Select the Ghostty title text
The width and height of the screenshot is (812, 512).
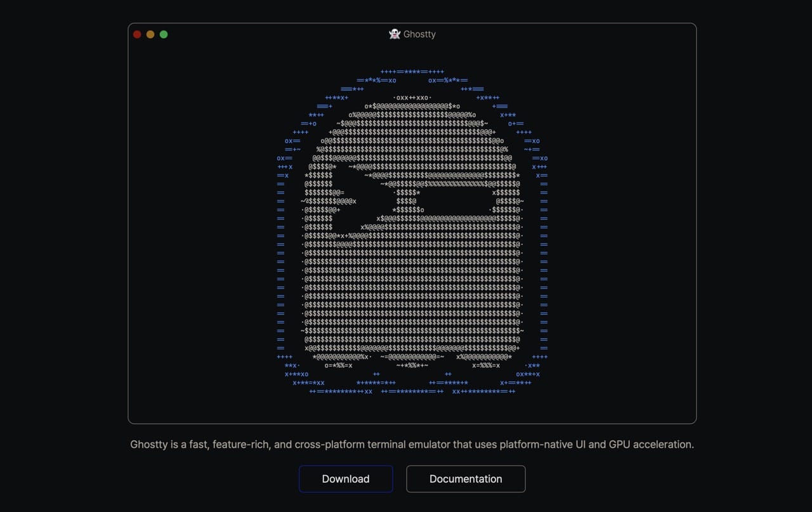tap(420, 34)
